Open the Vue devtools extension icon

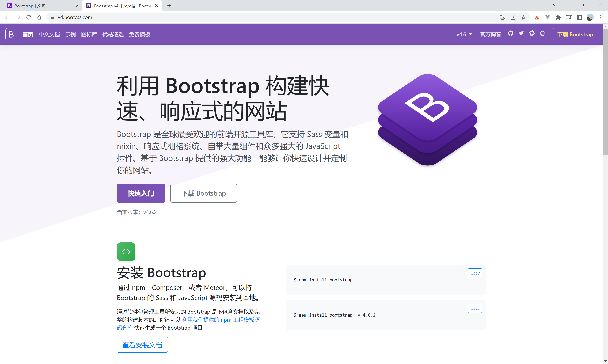click(548, 17)
